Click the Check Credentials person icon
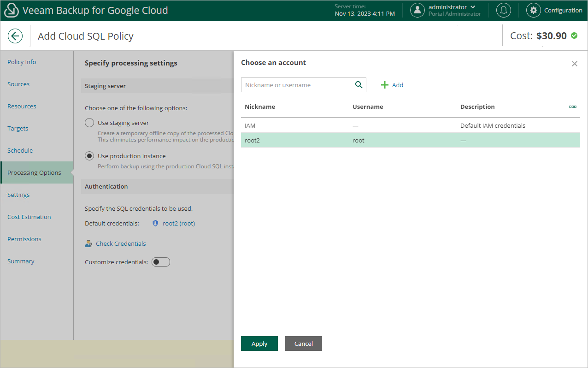This screenshot has height=368, width=588. pyautogui.click(x=89, y=243)
